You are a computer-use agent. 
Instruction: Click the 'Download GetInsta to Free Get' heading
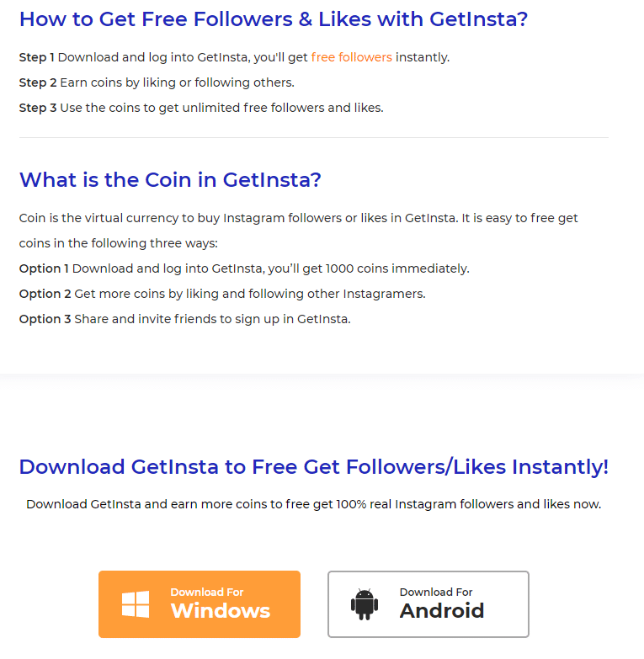(x=314, y=467)
